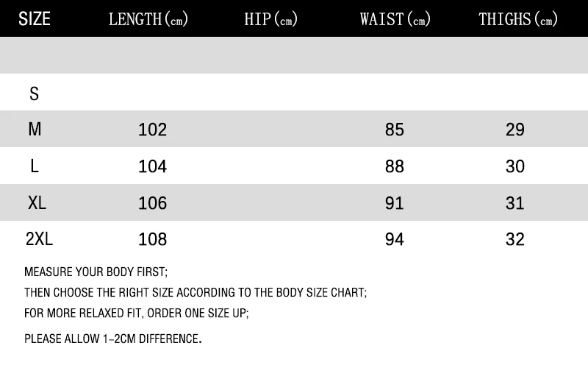The image size is (588, 368).
Task: Select the XL size row label
Action: [37, 203]
